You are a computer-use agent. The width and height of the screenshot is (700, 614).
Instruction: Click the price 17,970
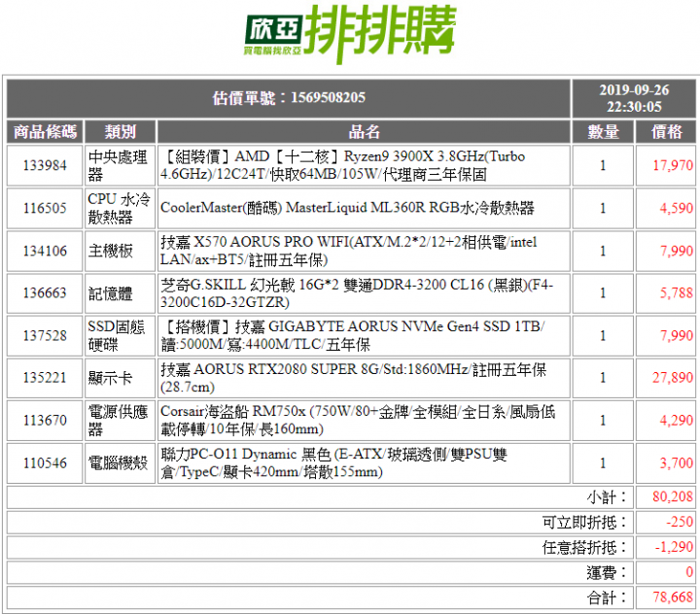(x=673, y=165)
